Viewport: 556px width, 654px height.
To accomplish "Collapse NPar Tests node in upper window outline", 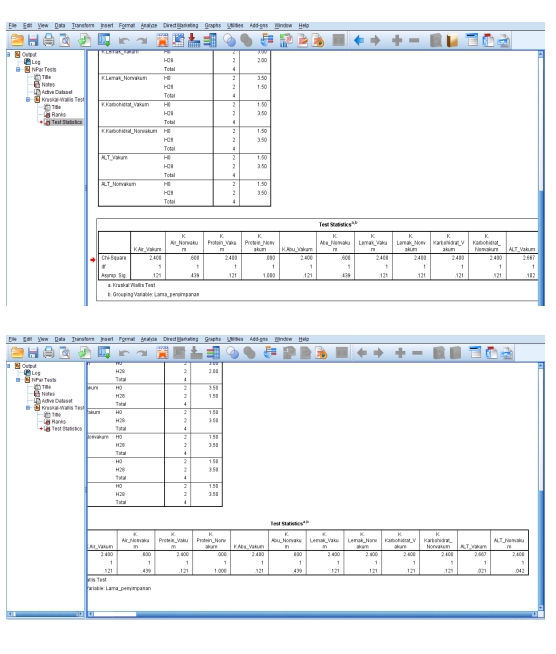I will point(18,70).
